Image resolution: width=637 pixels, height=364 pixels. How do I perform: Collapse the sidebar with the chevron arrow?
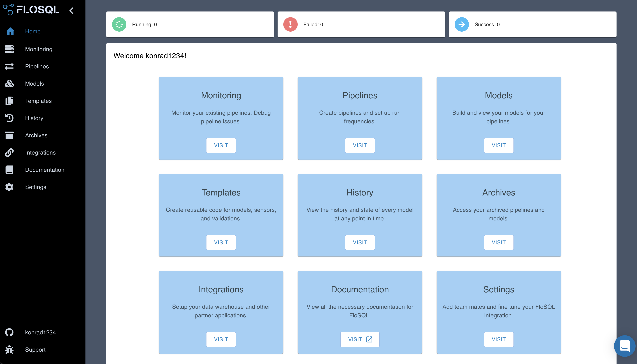71,10
